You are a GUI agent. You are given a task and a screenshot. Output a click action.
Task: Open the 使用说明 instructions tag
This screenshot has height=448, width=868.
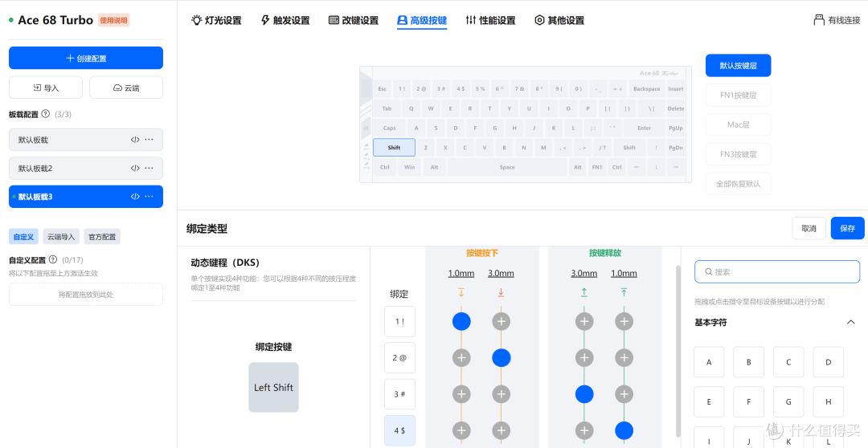point(113,20)
